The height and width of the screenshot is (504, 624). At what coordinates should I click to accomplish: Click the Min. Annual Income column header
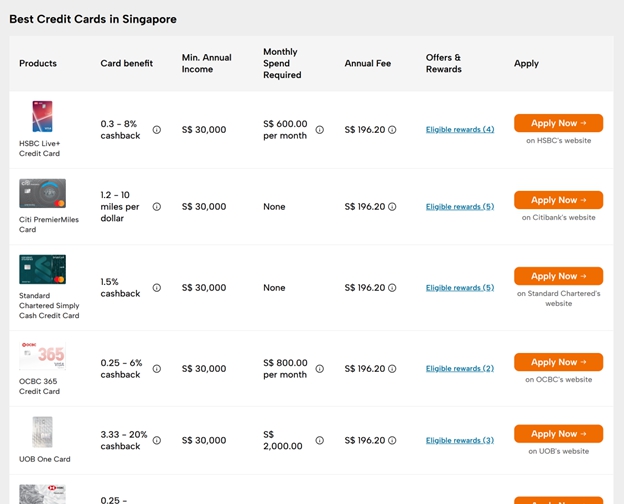207,63
